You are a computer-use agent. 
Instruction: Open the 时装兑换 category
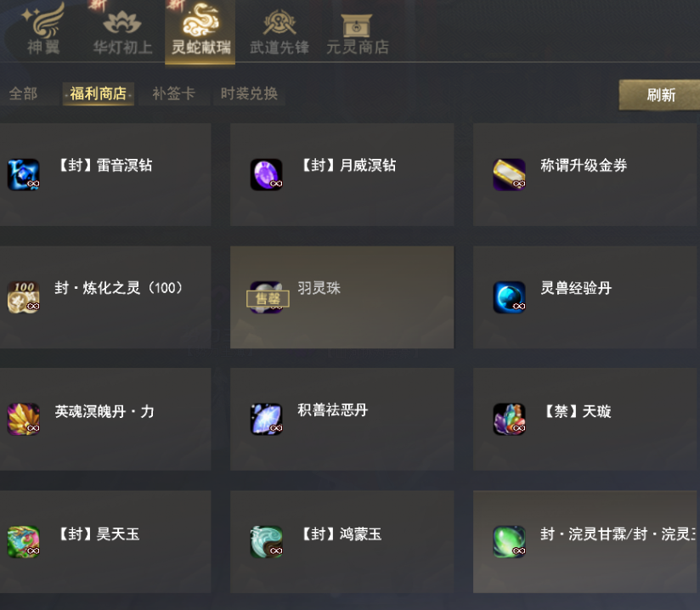[x=249, y=93]
